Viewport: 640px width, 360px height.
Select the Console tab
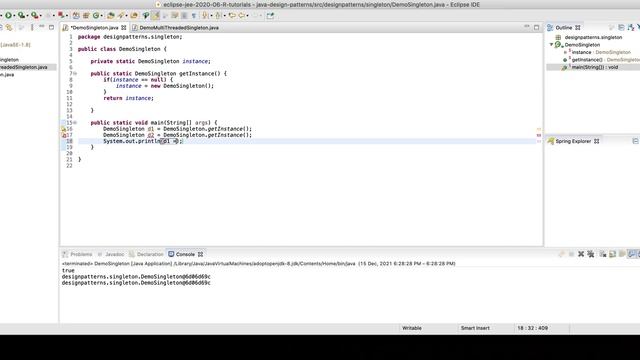(185, 254)
